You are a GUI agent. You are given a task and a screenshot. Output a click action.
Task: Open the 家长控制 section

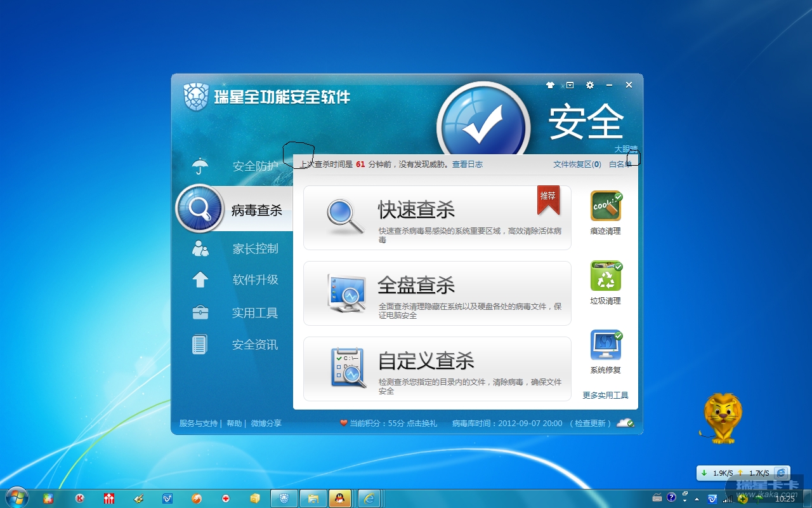coord(255,249)
